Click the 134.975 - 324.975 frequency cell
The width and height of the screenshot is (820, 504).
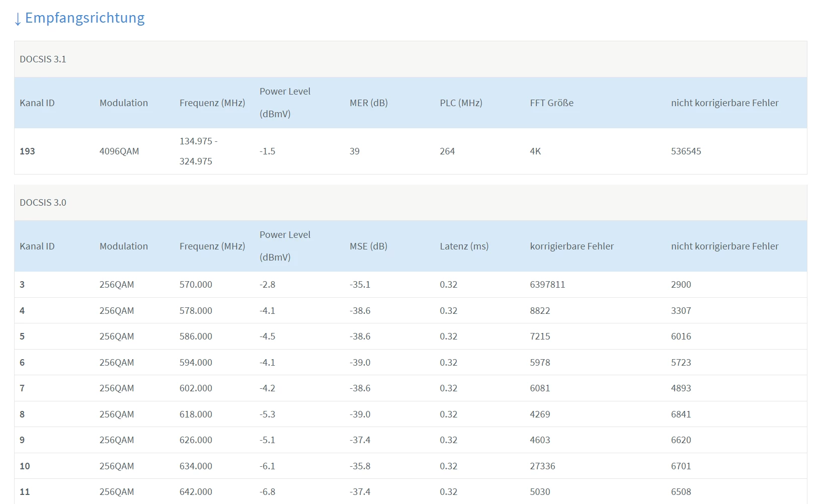(x=198, y=151)
